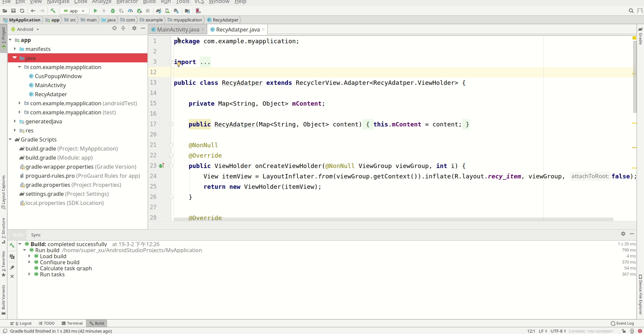
Task: Switch to the MainActivity.java editor tab
Action: coord(178,30)
